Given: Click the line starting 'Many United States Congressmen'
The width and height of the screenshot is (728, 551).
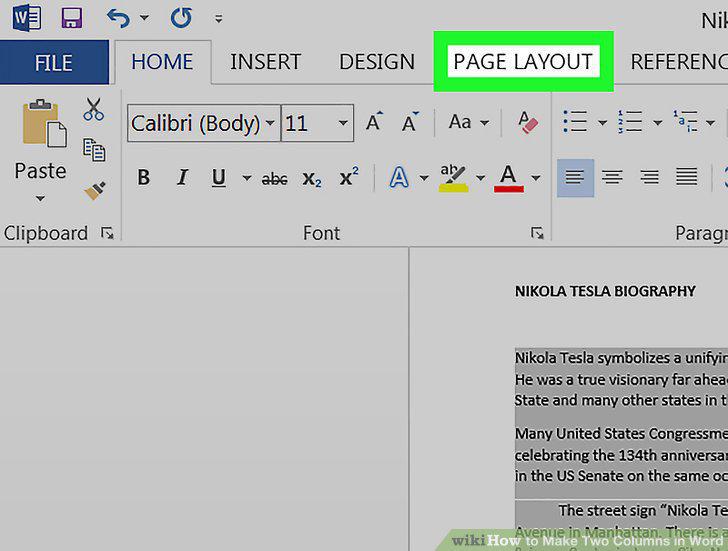Looking at the screenshot, I should (x=621, y=434).
